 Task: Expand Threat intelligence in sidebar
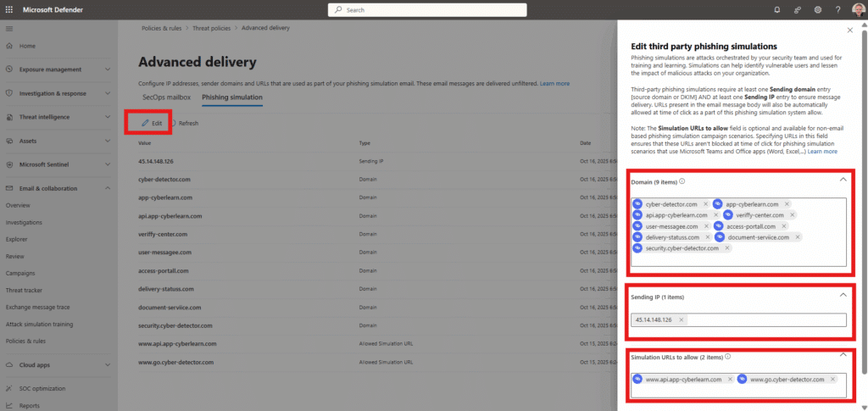tap(108, 117)
